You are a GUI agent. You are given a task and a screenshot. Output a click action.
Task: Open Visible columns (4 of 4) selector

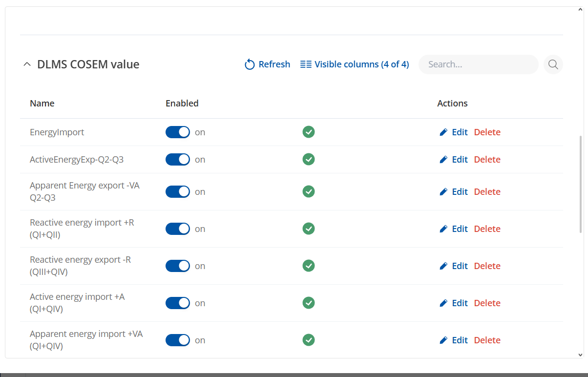pos(355,64)
